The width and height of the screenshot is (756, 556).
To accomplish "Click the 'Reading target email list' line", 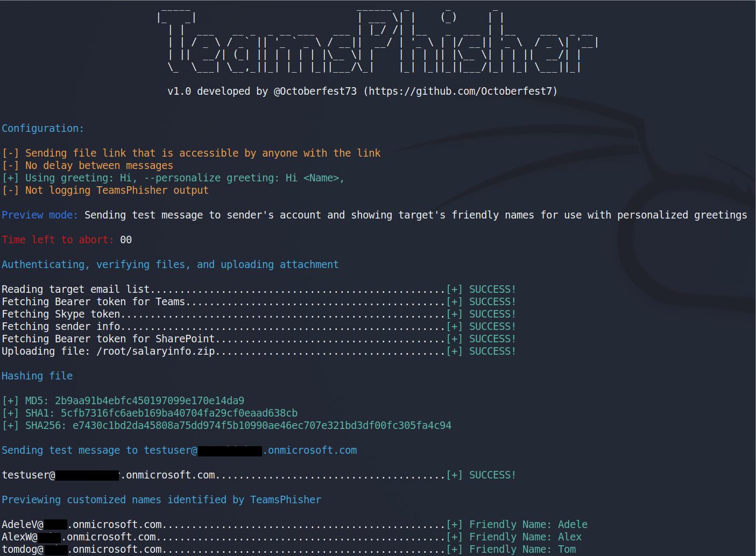I will pos(259,289).
